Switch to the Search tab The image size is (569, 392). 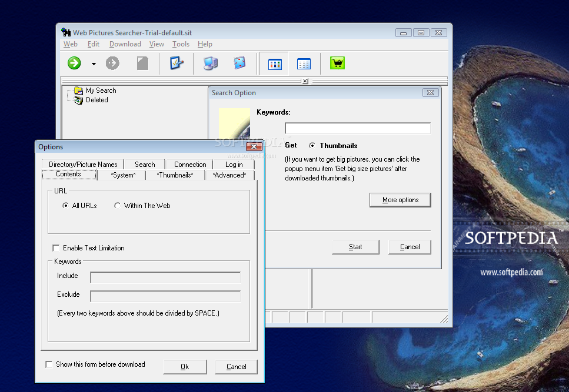145,165
